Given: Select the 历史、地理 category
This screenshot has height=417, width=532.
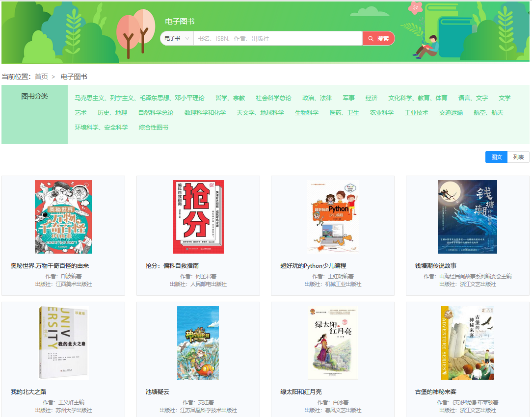Looking at the screenshot, I should coord(112,112).
